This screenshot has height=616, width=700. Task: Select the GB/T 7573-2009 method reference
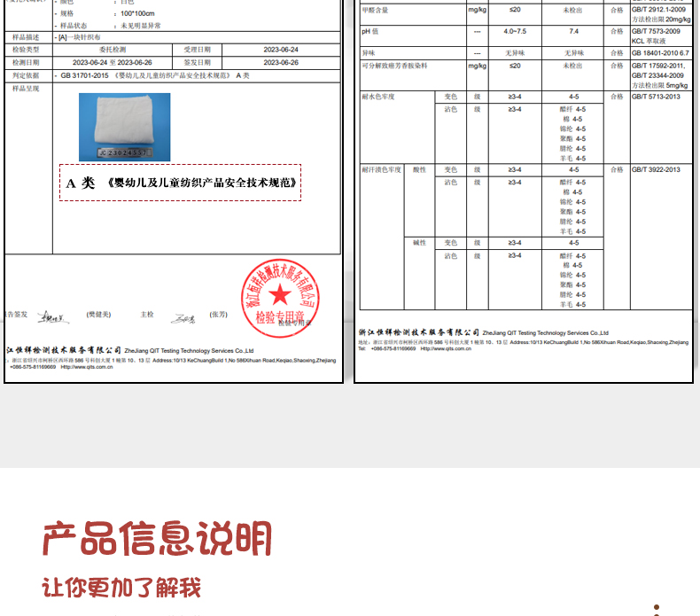[x=656, y=31]
